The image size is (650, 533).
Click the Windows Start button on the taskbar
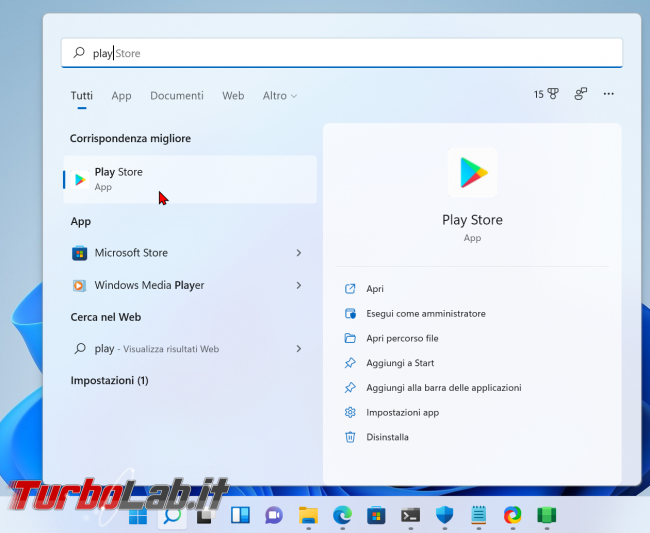(x=138, y=516)
